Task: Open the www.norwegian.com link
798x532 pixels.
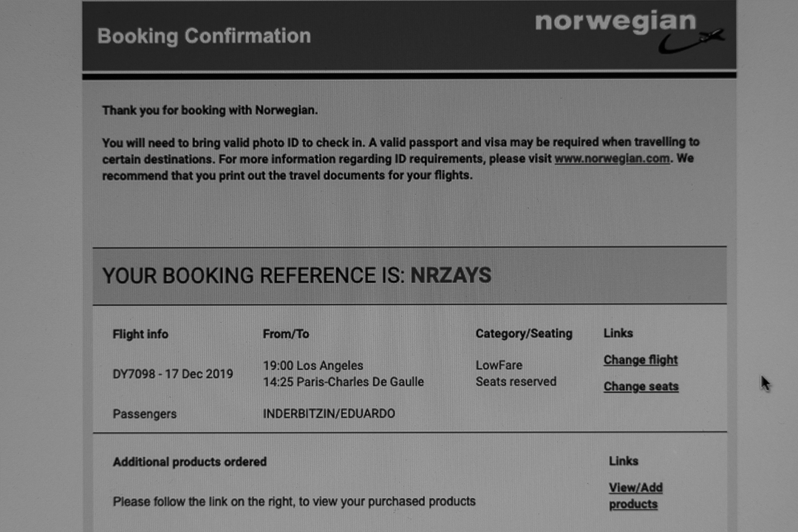Action: (x=612, y=159)
